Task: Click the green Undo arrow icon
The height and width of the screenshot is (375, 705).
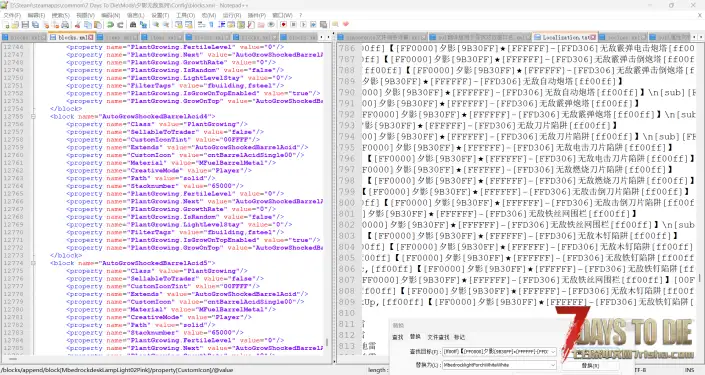Action: tap(110, 25)
